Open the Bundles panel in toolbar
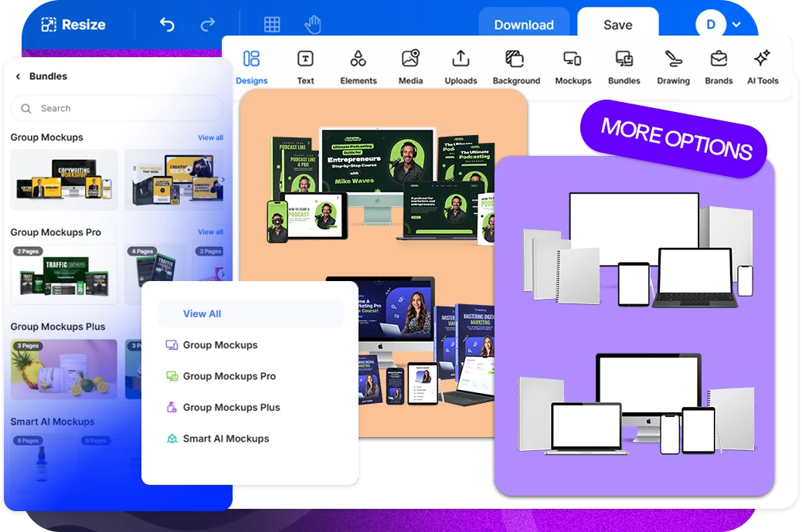 (x=624, y=67)
